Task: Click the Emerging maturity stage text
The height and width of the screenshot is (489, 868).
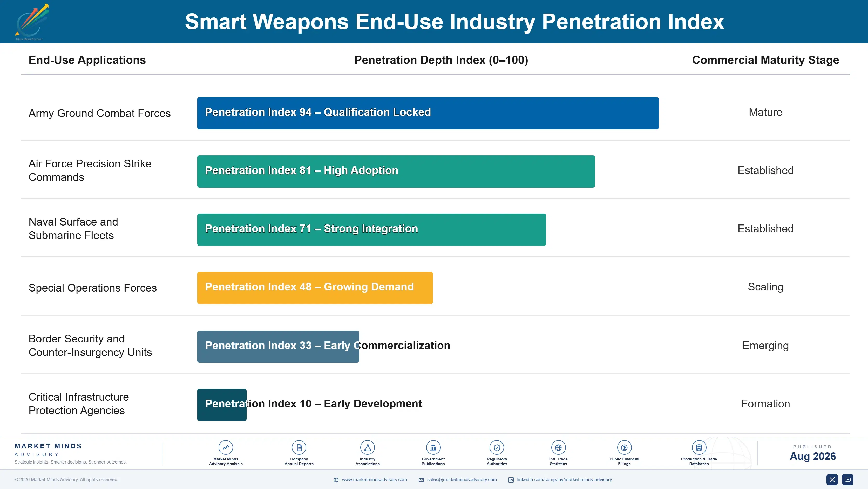Action: point(765,346)
